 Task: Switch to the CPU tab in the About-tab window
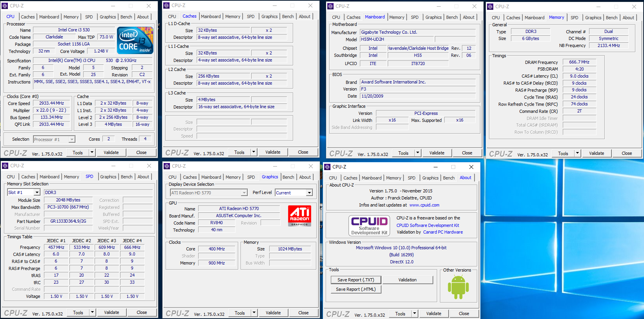click(333, 178)
